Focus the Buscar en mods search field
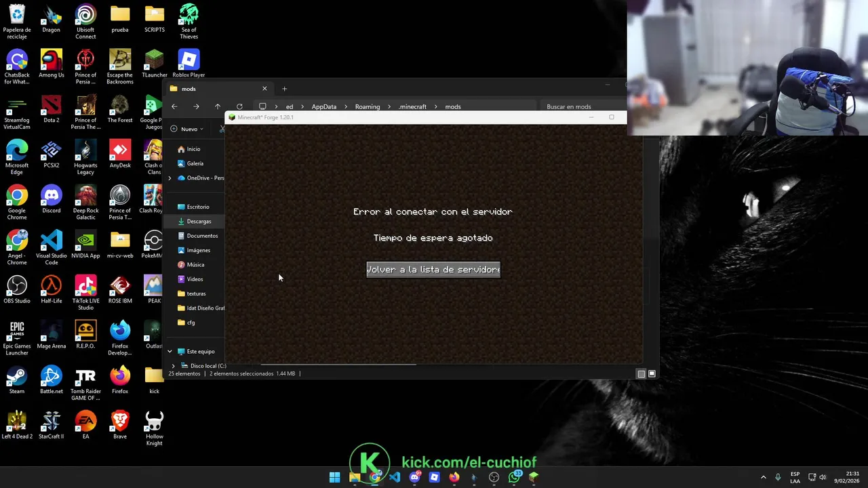The width and height of the screenshot is (868, 488). click(583, 107)
